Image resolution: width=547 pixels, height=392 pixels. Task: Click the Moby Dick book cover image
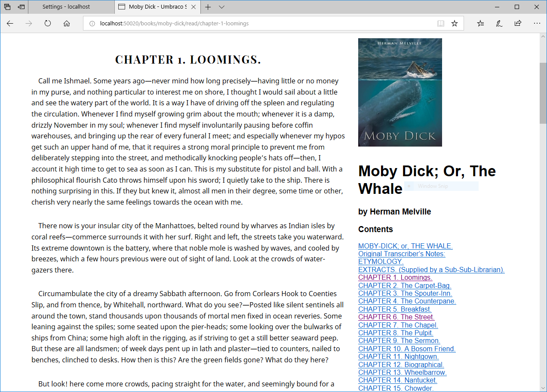coord(400,92)
